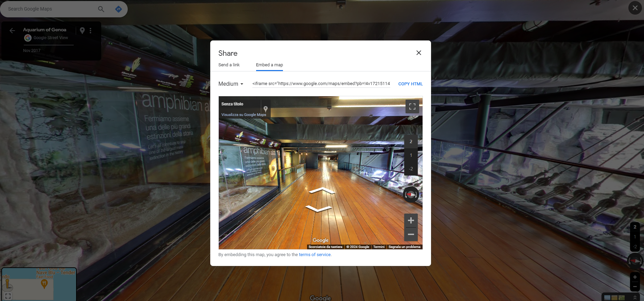
Task: Open the terms of service link
Action: (x=315, y=255)
